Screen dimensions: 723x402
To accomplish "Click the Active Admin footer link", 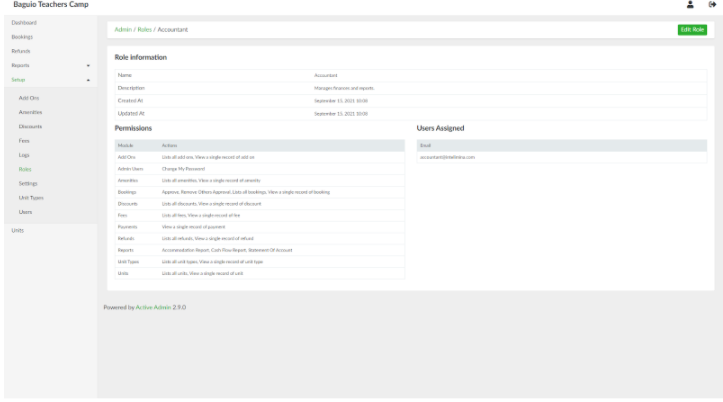I will 153,307.
